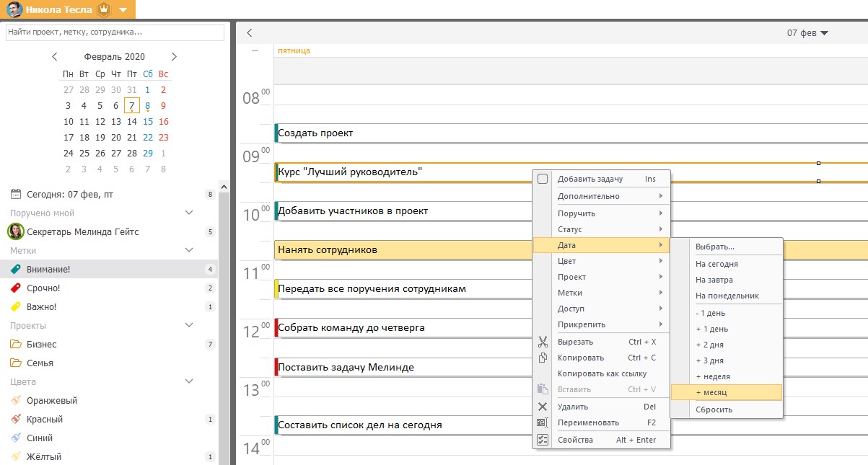868x465 pixels.
Task: Shift date by + месяц
Action: click(727, 392)
